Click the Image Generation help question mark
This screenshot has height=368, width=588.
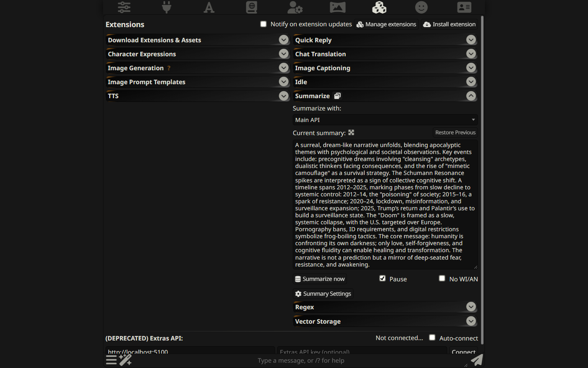coord(169,68)
